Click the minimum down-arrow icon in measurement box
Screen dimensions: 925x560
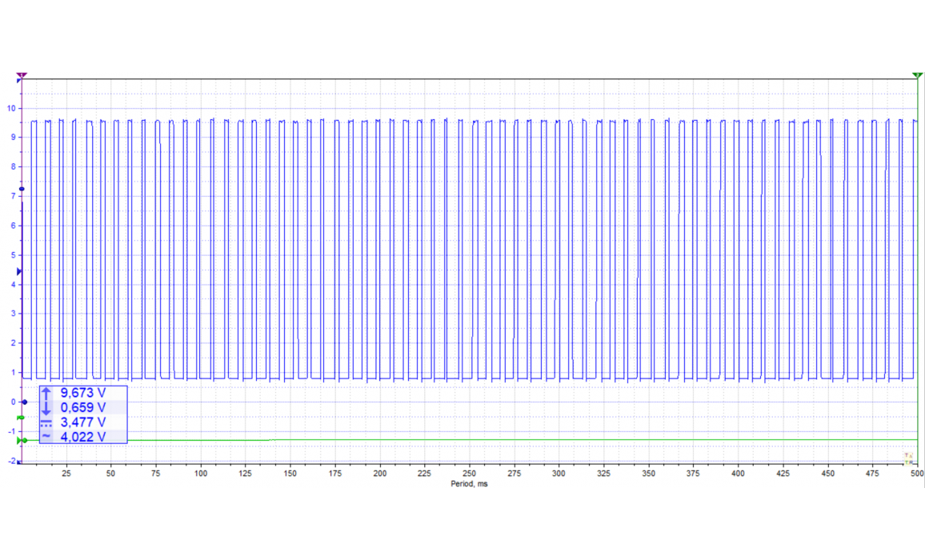click(46, 407)
